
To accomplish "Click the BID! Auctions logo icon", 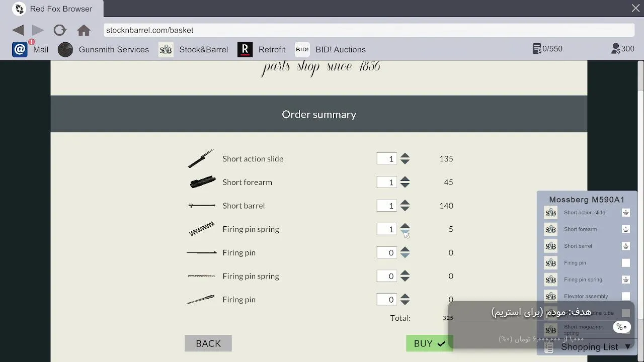I will click(x=302, y=49).
